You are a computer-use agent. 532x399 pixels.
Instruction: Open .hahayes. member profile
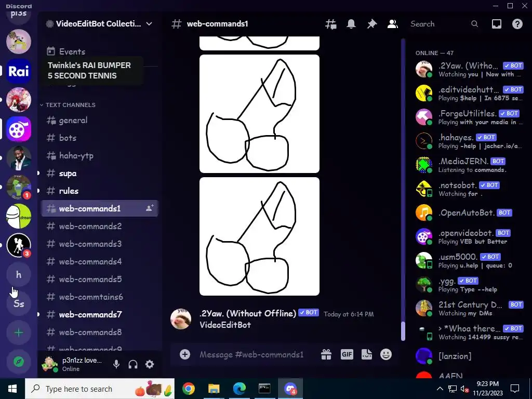tap(469, 141)
